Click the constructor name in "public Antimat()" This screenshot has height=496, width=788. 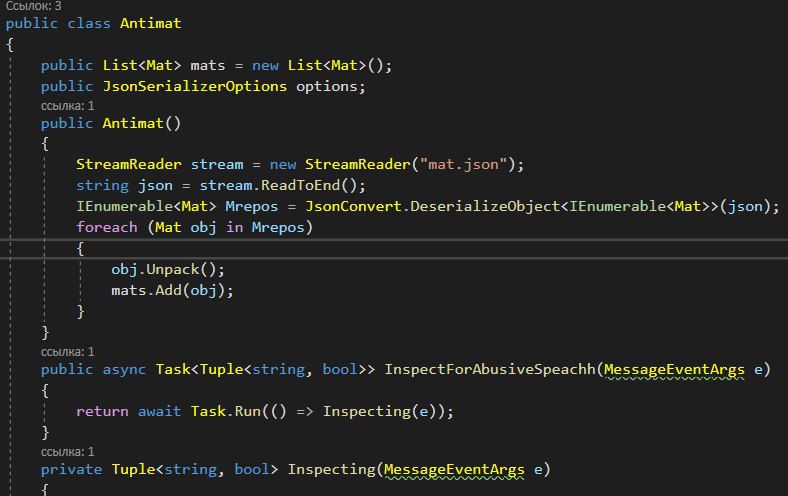[133, 123]
